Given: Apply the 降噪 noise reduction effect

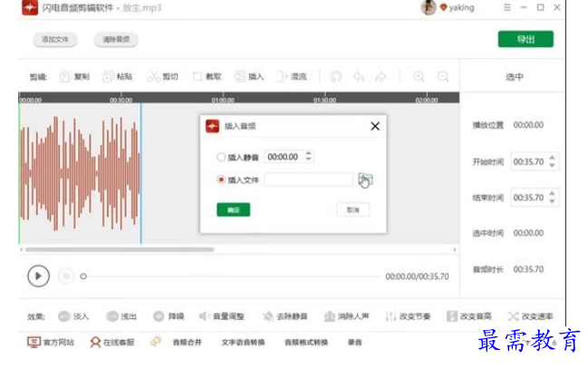Looking at the screenshot, I should tap(169, 316).
